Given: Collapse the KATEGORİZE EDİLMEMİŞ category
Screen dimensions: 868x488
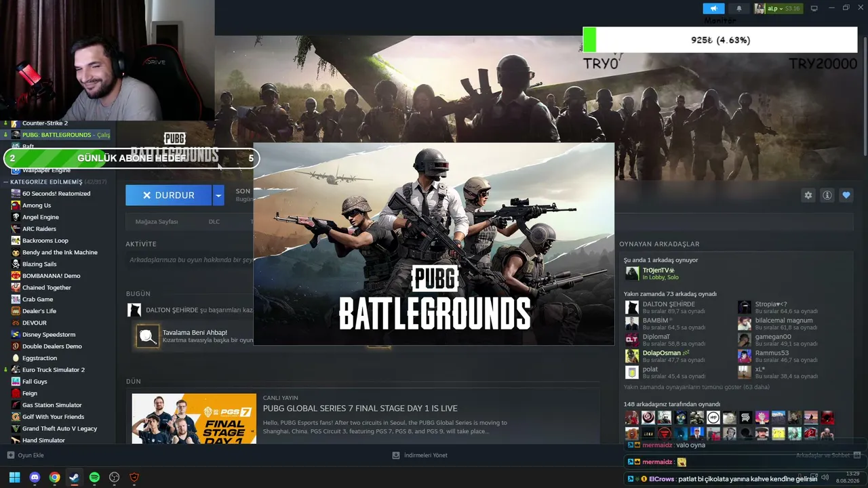Looking at the screenshot, I should [x=5, y=182].
